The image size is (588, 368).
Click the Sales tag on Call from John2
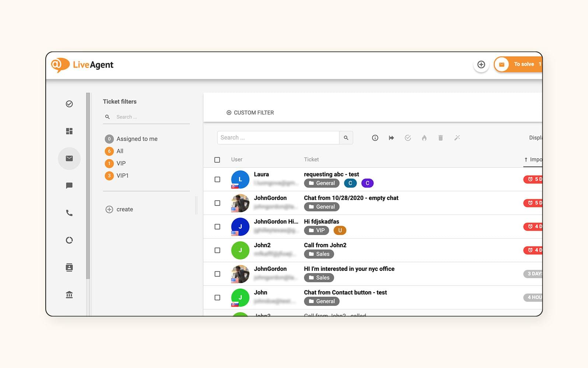coord(319,254)
